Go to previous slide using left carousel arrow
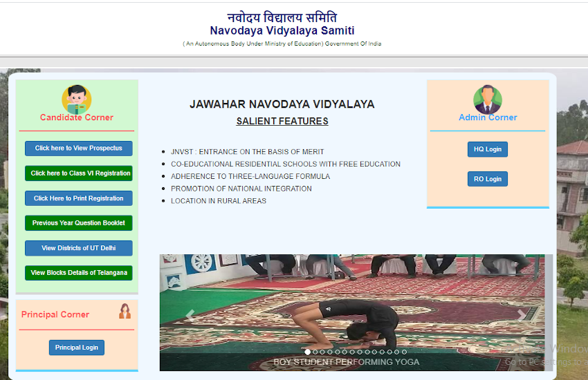Viewport: 588px width, 380px height. point(190,315)
